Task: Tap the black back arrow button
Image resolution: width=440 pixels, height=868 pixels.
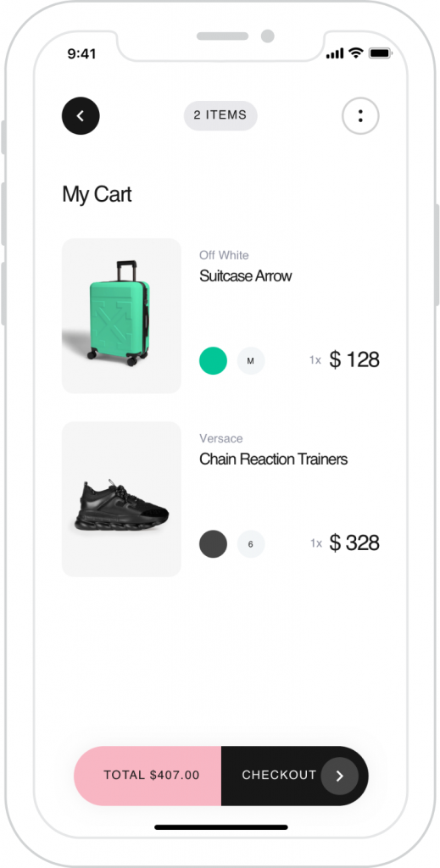Action: pyautogui.click(x=81, y=115)
